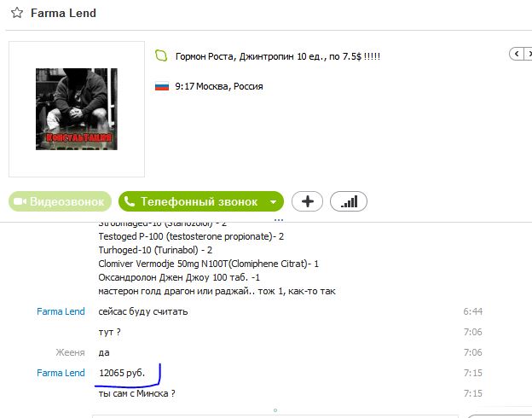
Task: Click the favorite star icon next to Farma Lend
Action: pyautogui.click(x=17, y=13)
